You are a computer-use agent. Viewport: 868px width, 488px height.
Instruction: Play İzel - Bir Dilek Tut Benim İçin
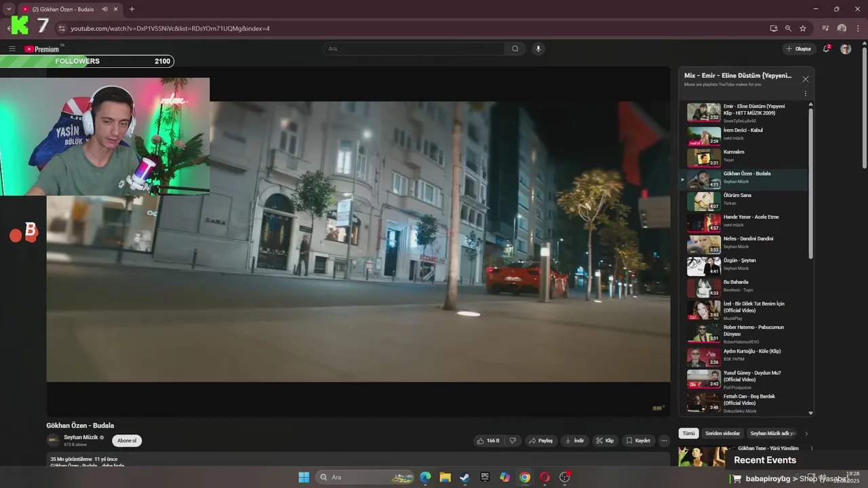pyautogui.click(x=744, y=310)
